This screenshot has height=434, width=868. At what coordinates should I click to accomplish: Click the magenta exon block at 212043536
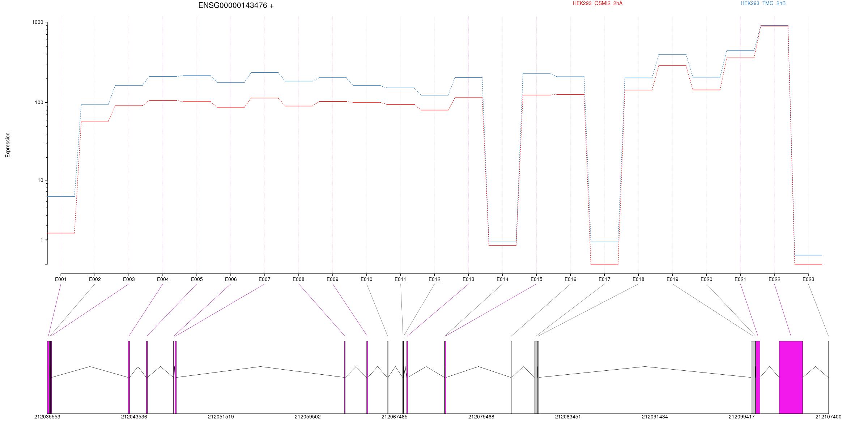point(129,377)
